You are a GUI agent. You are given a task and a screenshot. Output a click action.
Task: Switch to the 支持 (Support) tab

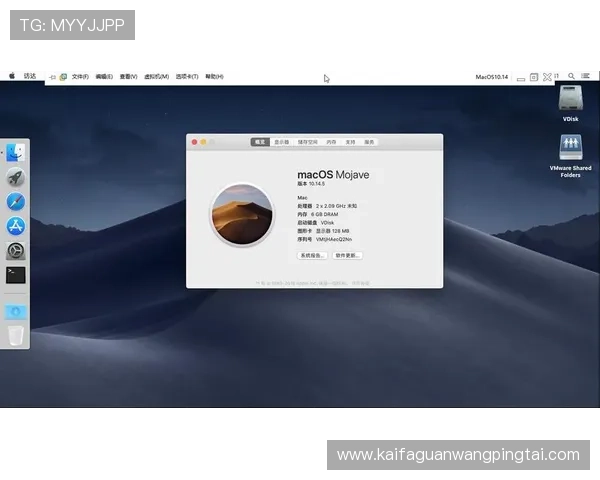[350, 142]
